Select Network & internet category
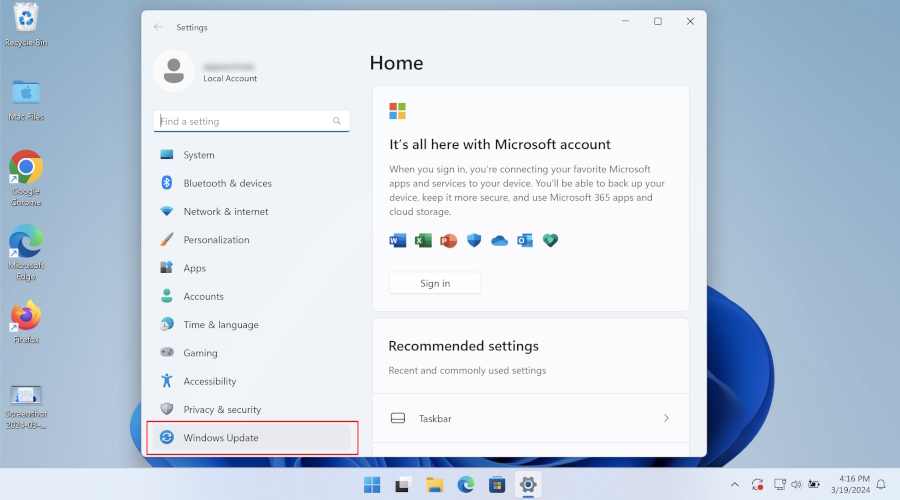This screenshot has height=500, width=900. point(251,211)
